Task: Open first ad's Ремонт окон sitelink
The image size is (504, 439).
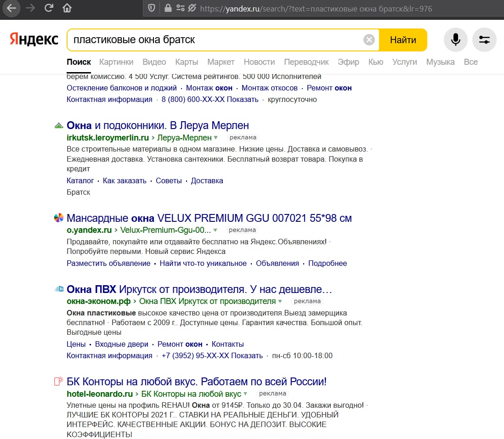Action: [x=329, y=88]
